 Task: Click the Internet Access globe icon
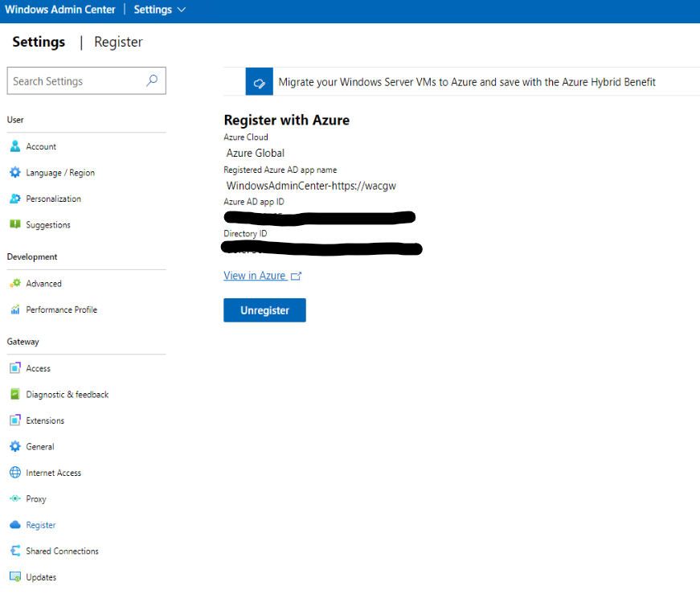click(14, 473)
